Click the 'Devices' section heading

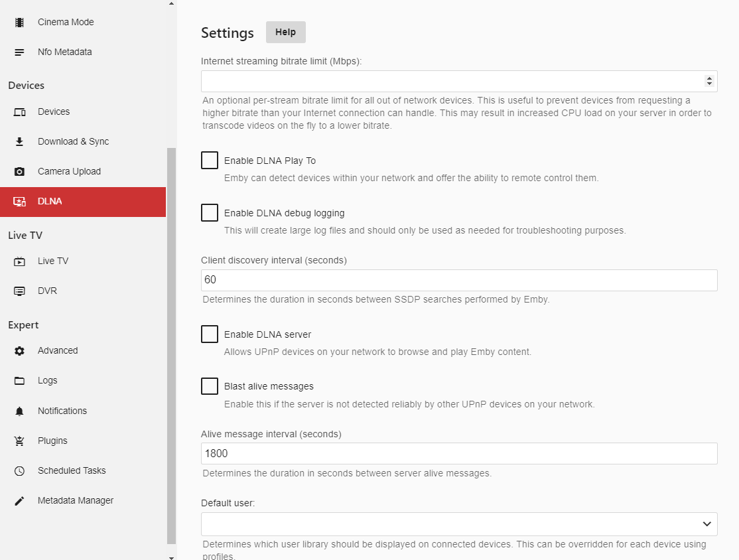[x=26, y=86]
